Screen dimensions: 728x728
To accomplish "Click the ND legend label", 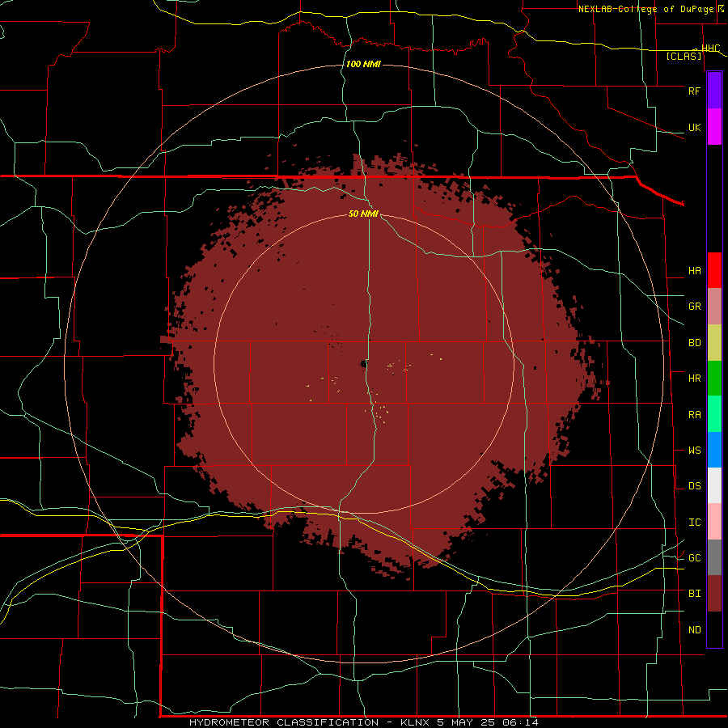I will pos(694,630).
